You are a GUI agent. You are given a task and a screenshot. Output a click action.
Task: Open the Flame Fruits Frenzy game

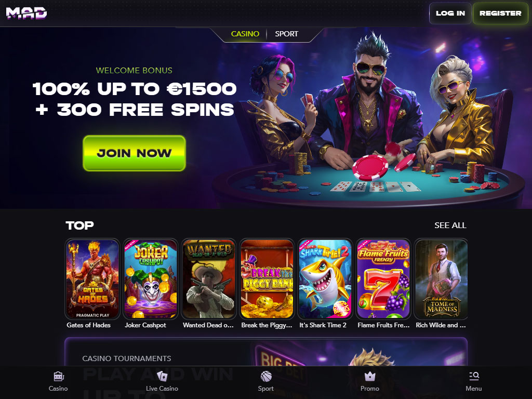383,279
